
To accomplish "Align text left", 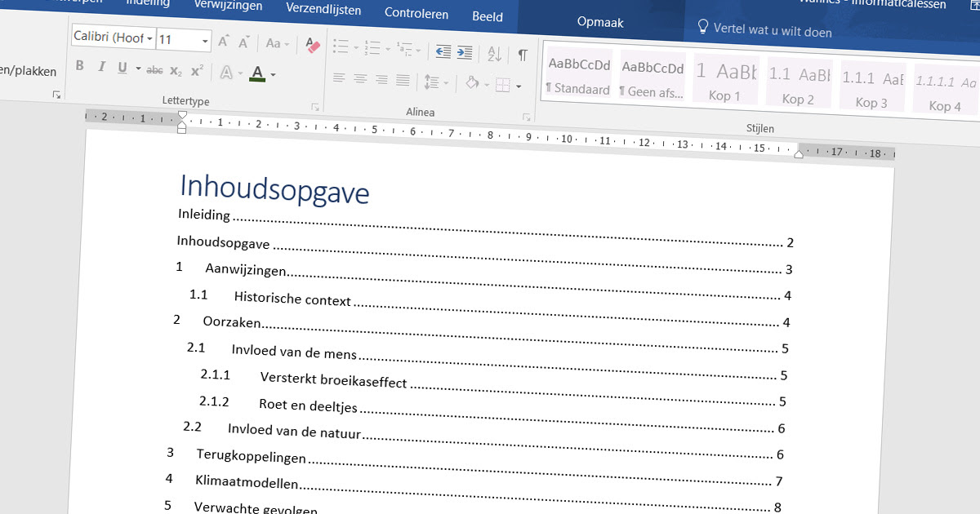I will (x=340, y=78).
